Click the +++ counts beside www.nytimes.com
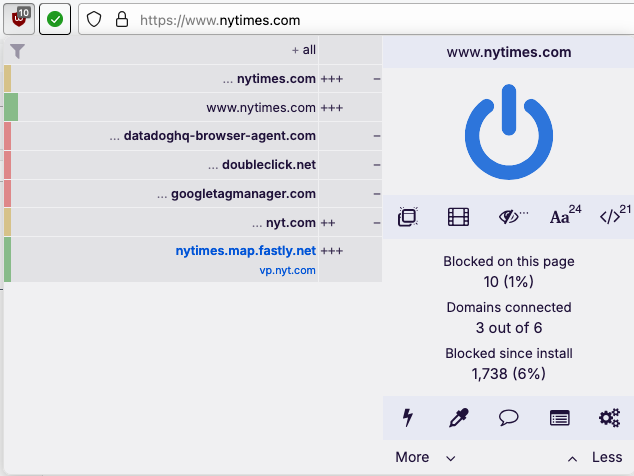Viewport: 634px width, 476px height. (332, 108)
